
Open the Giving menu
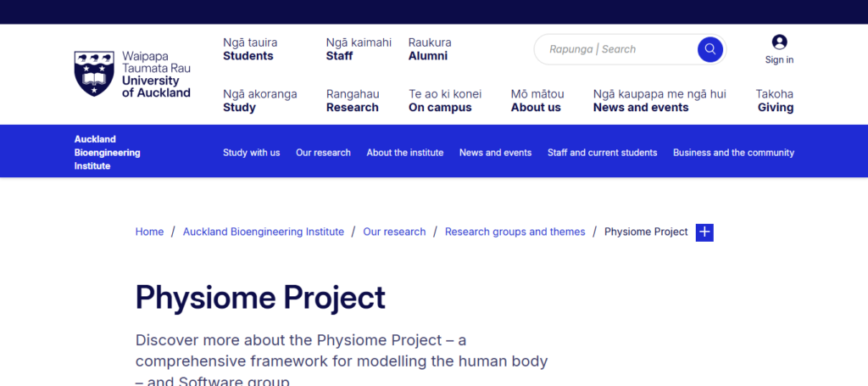[x=775, y=101]
